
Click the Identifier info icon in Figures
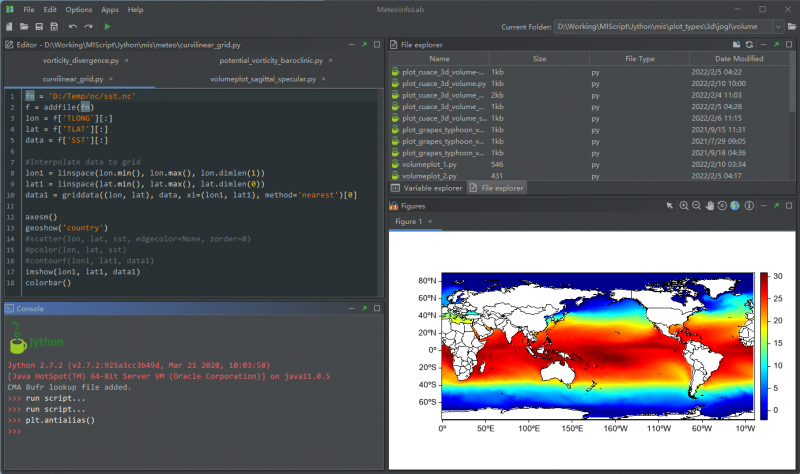(747, 205)
